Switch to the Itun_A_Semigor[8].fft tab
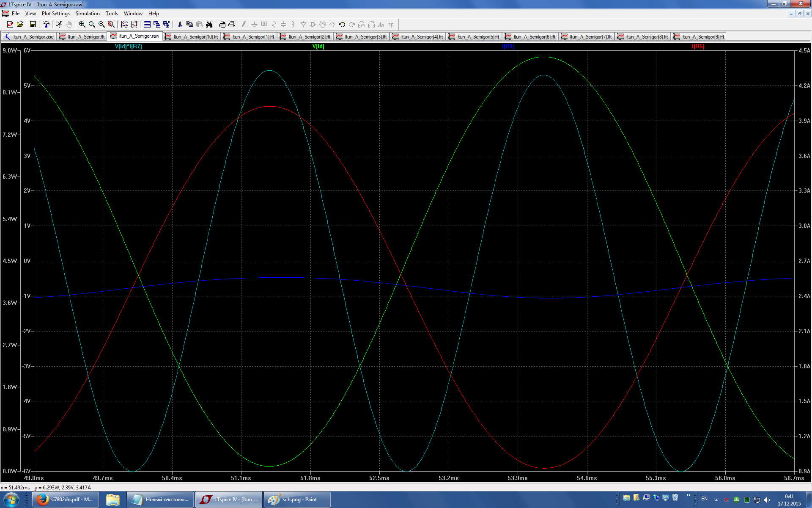This screenshot has width=812, height=508. pyautogui.click(x=643, y=37)
